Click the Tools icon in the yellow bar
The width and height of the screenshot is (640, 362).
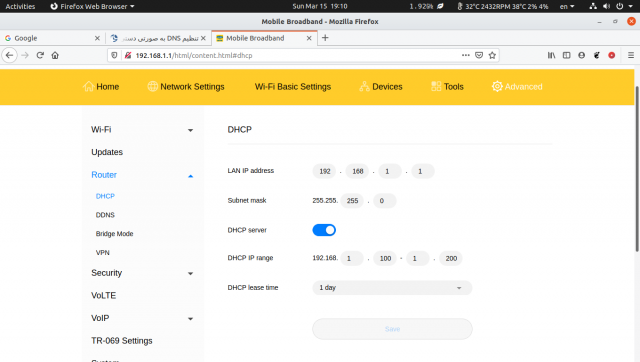coord(436,86)
